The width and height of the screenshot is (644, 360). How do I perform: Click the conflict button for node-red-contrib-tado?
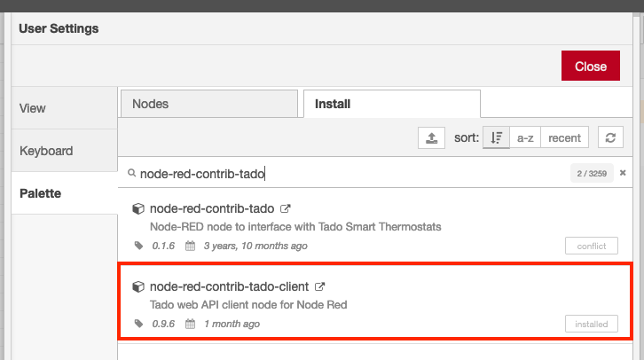pos(590,246)
